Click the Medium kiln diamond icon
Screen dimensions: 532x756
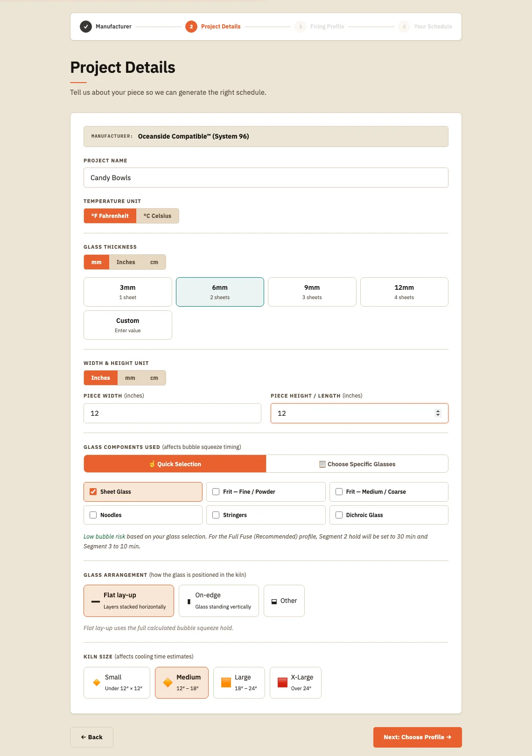point(168,683)
